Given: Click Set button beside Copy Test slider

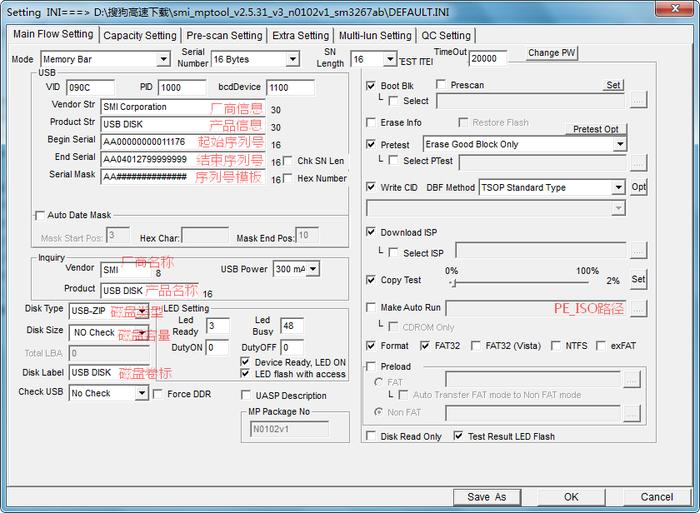Looking at the screenshot, I should click(x=638, y=279).
